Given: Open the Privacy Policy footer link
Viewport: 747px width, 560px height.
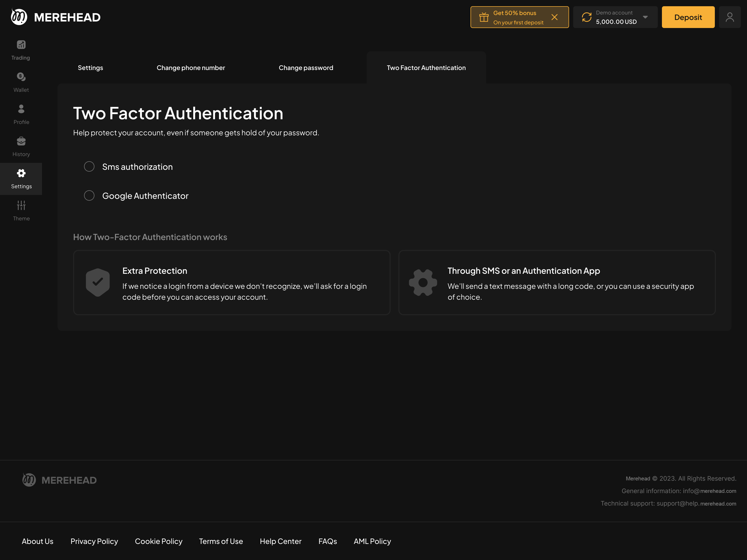Looking at the screenshot, I should pos(94,541).
